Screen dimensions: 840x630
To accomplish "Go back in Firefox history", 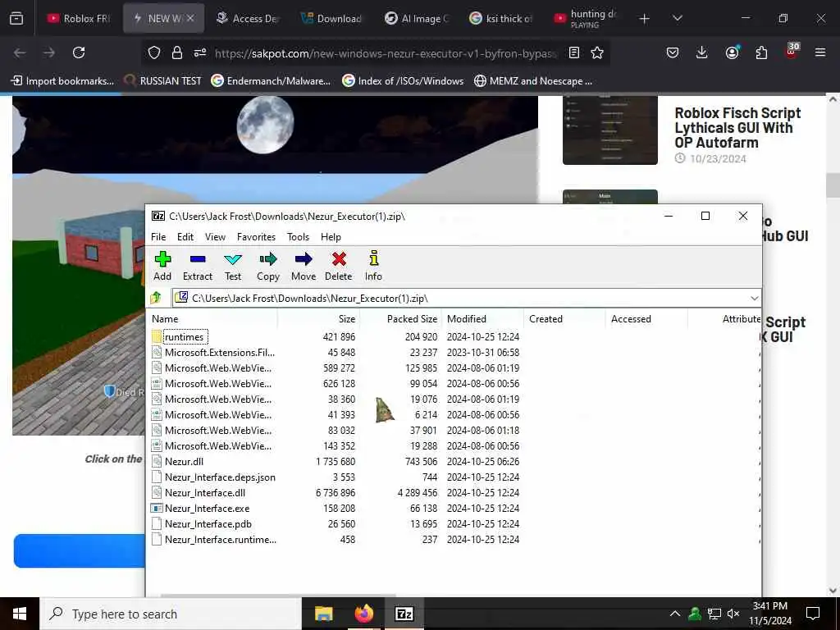I will click(x=20, y=52).
